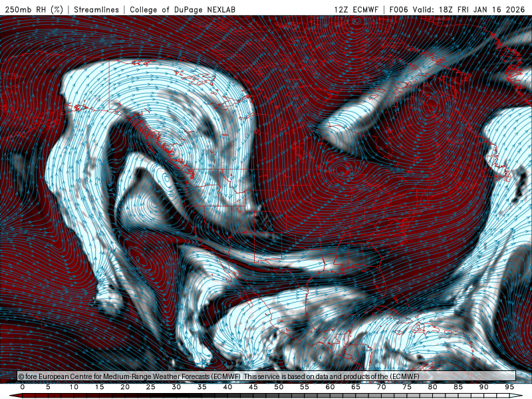Click the "90" value on the color scale
This screenshot has height=399, width=532.
[483, 387]
